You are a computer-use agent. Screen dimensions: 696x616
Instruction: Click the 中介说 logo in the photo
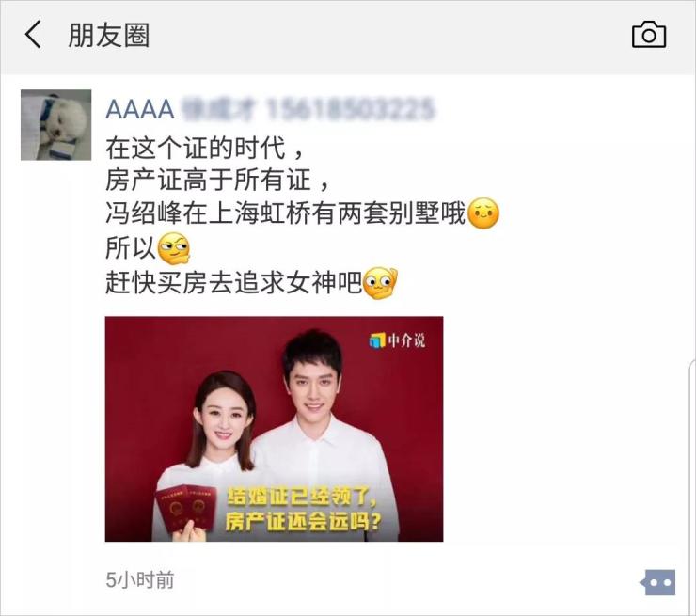[x=397, y=340]
